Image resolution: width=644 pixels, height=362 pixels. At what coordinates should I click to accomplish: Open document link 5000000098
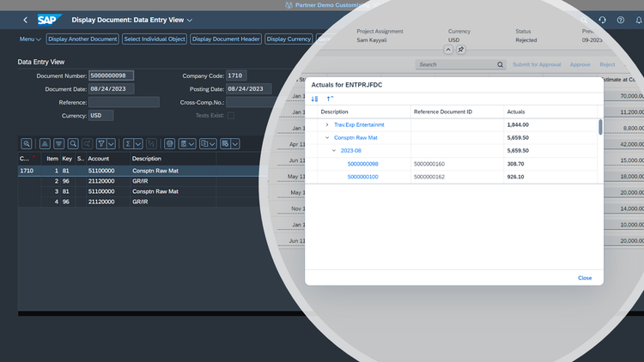[x=362, y=164]
